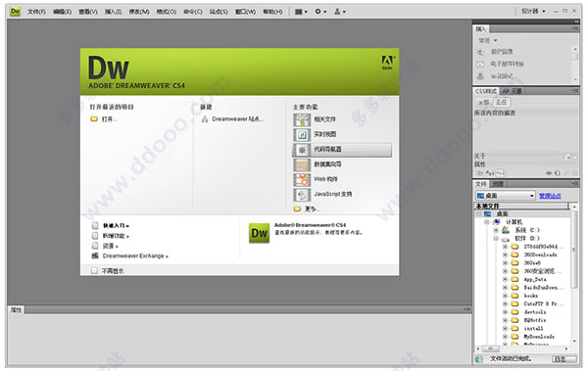Click the new CSS rule icon in CSS panel

(558, 173)
